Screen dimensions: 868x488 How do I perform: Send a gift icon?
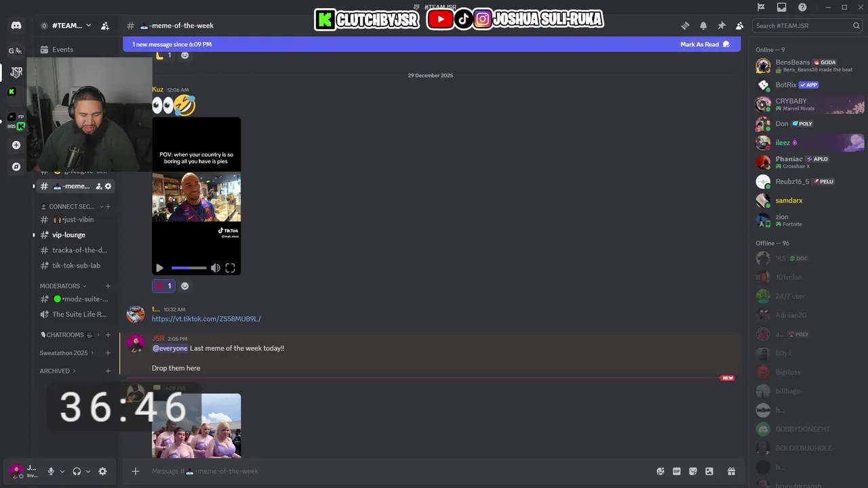(x=732, y=471)
